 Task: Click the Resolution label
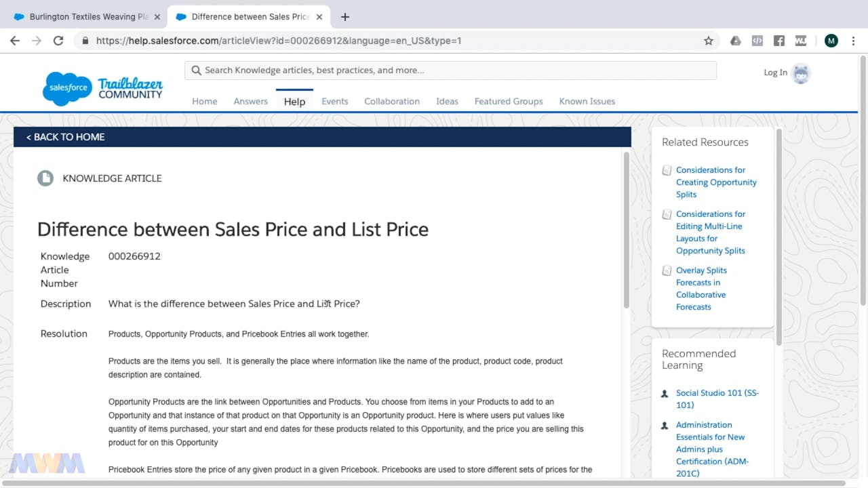pos(64,333)
